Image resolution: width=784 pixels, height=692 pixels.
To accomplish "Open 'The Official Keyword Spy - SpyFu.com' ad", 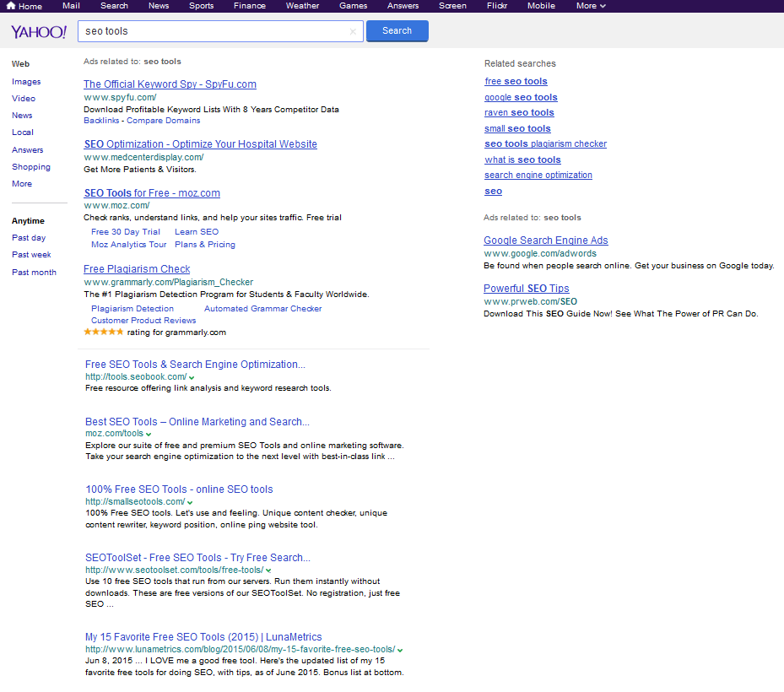I will point(170,84).
